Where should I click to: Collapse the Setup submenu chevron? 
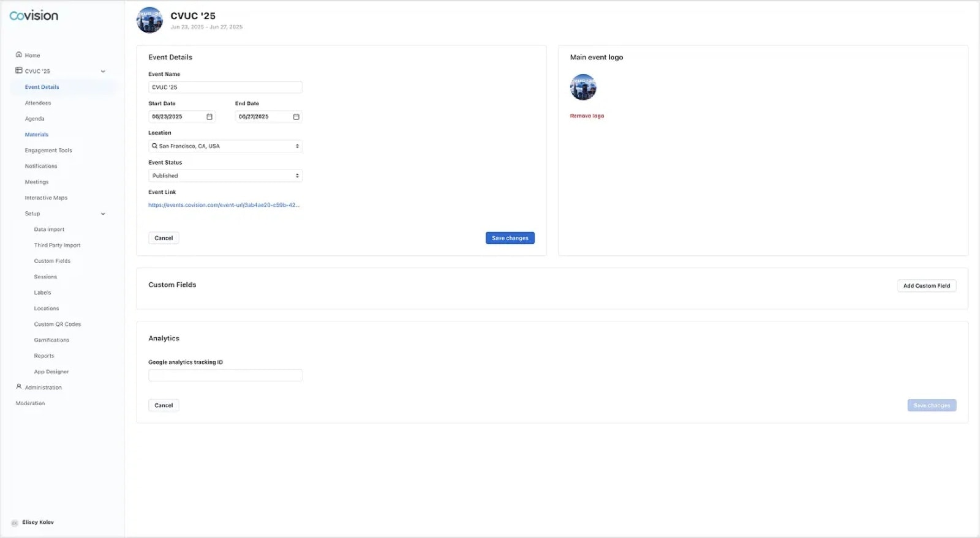103,214
